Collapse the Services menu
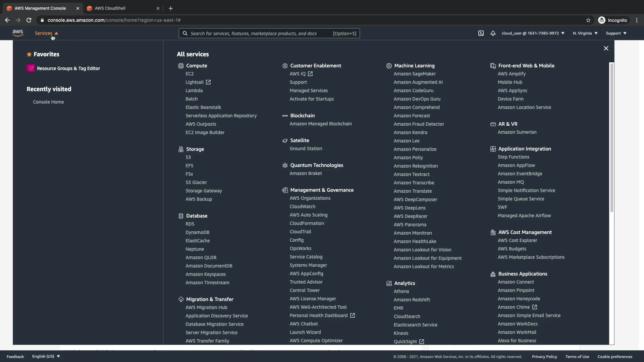The image size is (644, 362). (x=46, y=33)
